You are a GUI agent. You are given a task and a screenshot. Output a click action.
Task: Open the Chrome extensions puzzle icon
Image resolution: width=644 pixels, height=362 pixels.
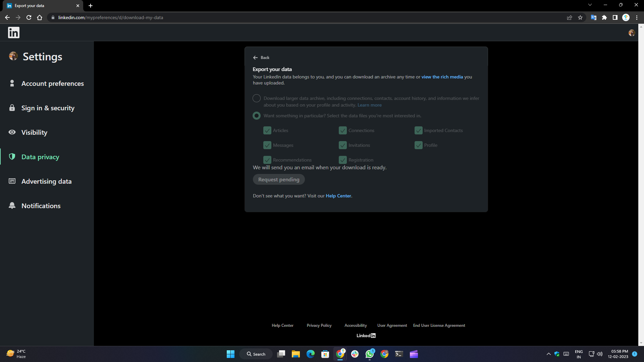(x=604, y=17)
